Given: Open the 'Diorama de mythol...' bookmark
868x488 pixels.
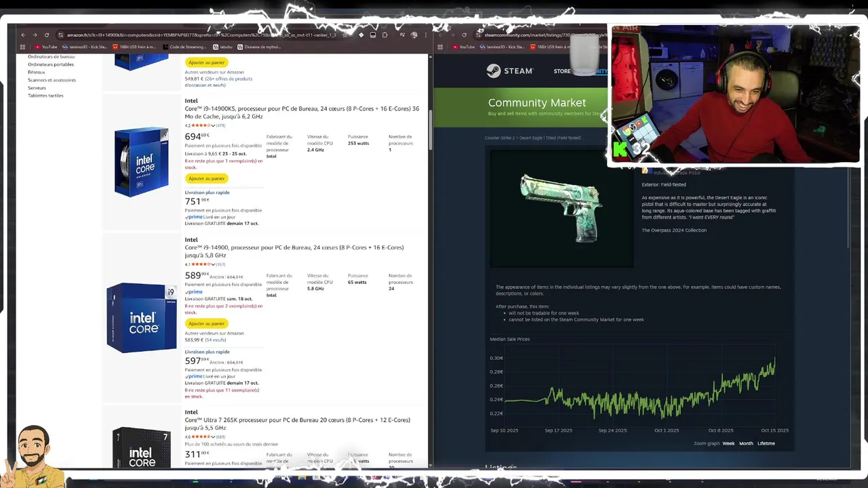Looking at the screenshot, I should pyautogui.click(x=260, y=47).
